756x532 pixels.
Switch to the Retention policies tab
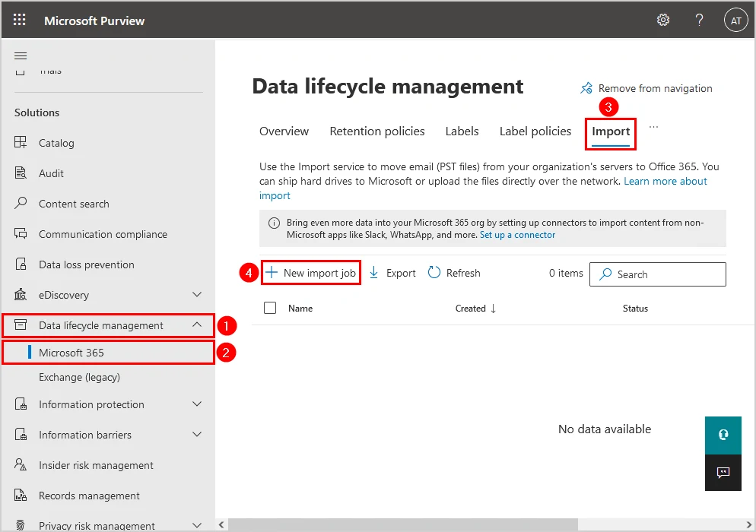376,131
